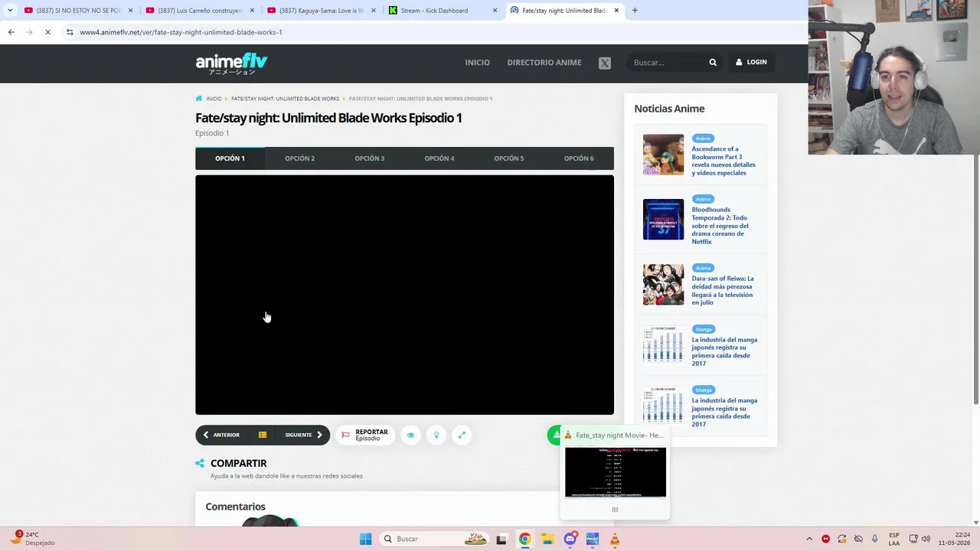Screen dimensions: 980x551
Task: Click the Ascendance of a Bookworm news thumbnail
Action: 663,155
